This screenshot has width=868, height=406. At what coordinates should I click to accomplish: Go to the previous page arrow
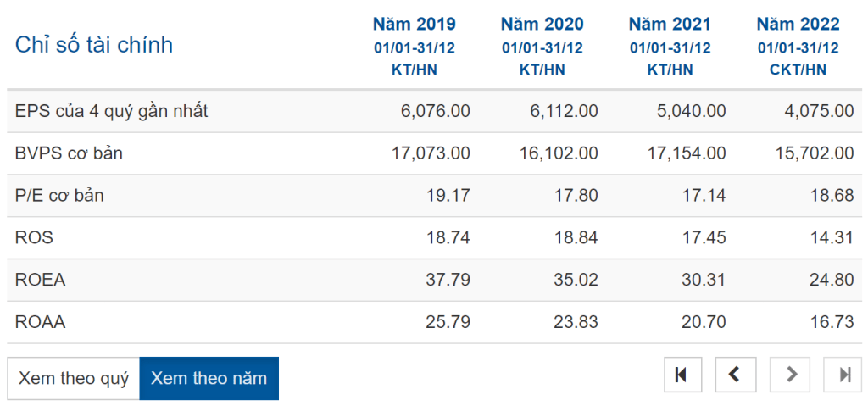[x=735, y=375]
